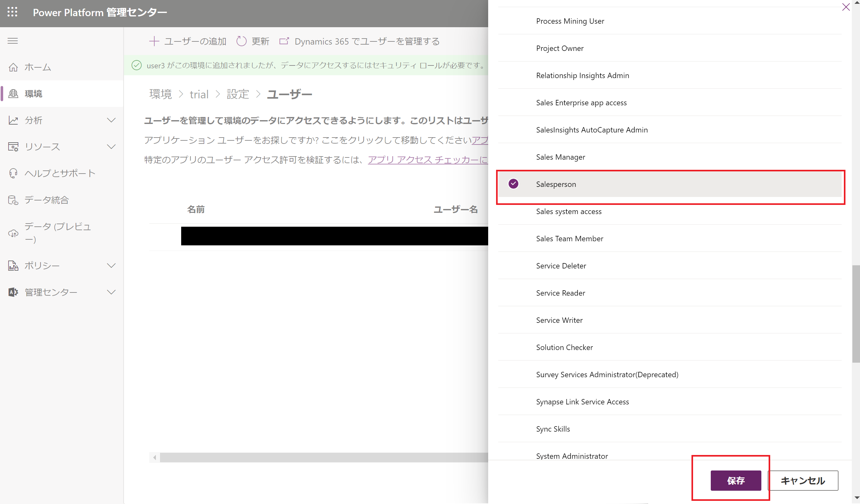Click the external-link icon for Dynamics 365

(284, 41)
